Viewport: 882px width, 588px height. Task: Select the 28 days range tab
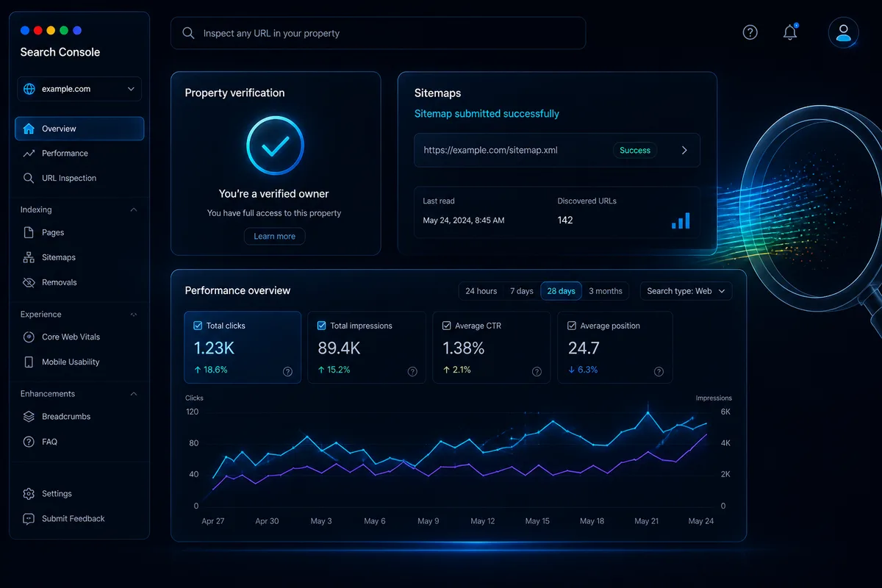tap(562, 291)
